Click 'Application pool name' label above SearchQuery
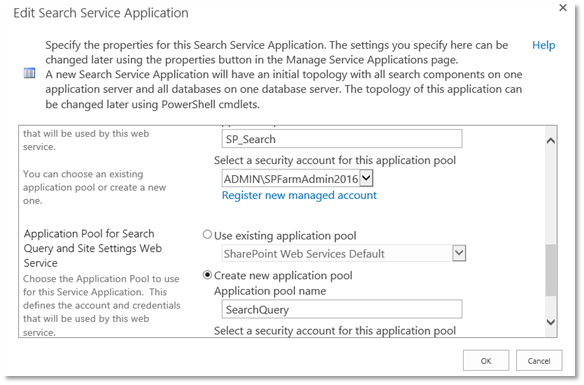584x385 pixels. pyautogui.click(x=270, y=291)
